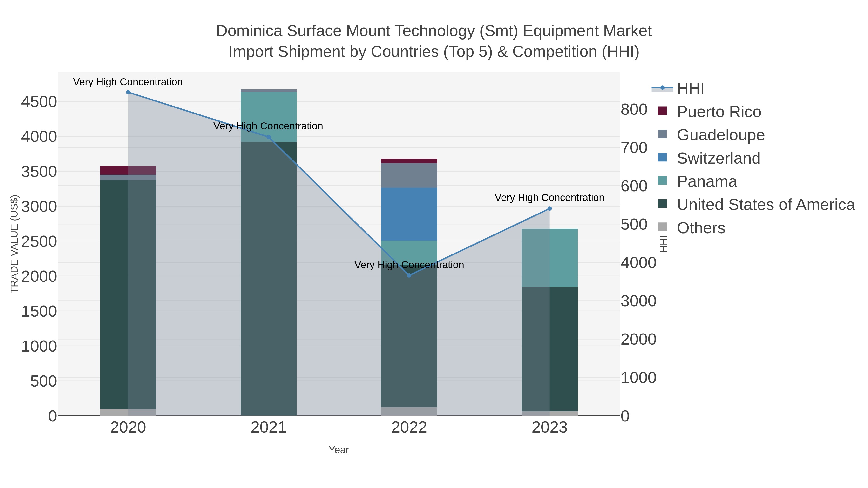Viewport: 868px width, 488px height.
Task: Select the 2022 HHI data point
Action: tap(409, 275)
